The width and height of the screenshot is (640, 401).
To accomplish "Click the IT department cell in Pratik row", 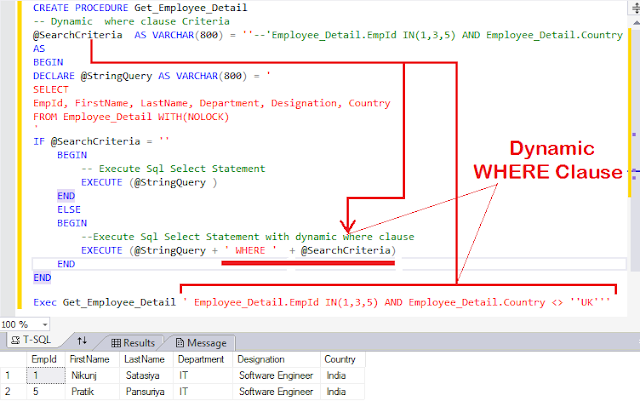I will [x=203, y=392].
